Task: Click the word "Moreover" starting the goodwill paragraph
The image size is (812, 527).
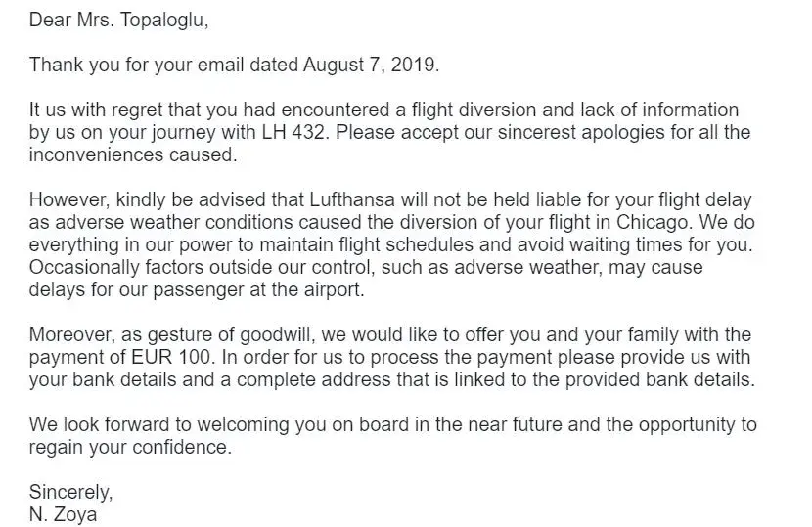Action: click(x=74, y=334)
